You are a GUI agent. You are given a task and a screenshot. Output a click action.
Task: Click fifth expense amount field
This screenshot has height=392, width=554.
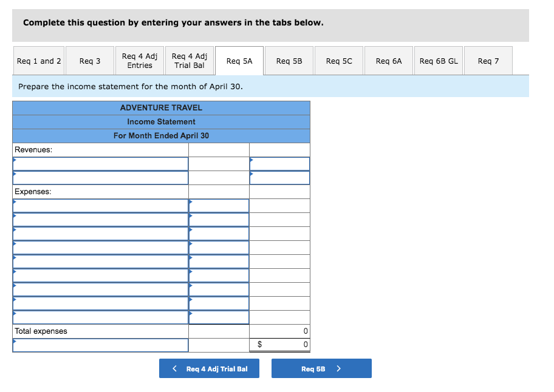coord(219,262)
